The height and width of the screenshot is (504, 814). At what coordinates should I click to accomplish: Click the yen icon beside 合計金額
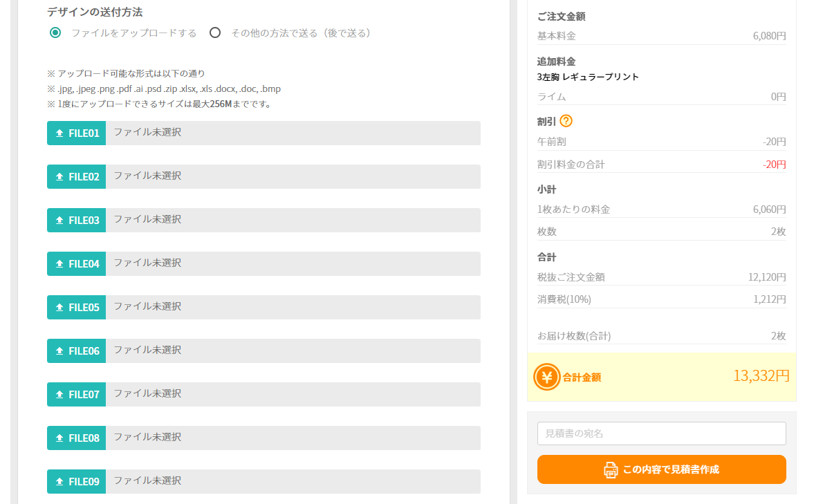(547, 377)
